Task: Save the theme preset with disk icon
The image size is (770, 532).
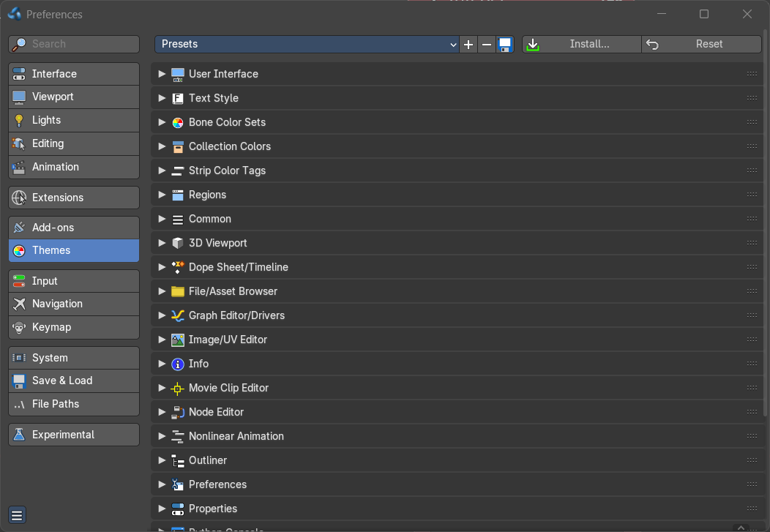Action: pyautogui.click(x=505, y=44)
